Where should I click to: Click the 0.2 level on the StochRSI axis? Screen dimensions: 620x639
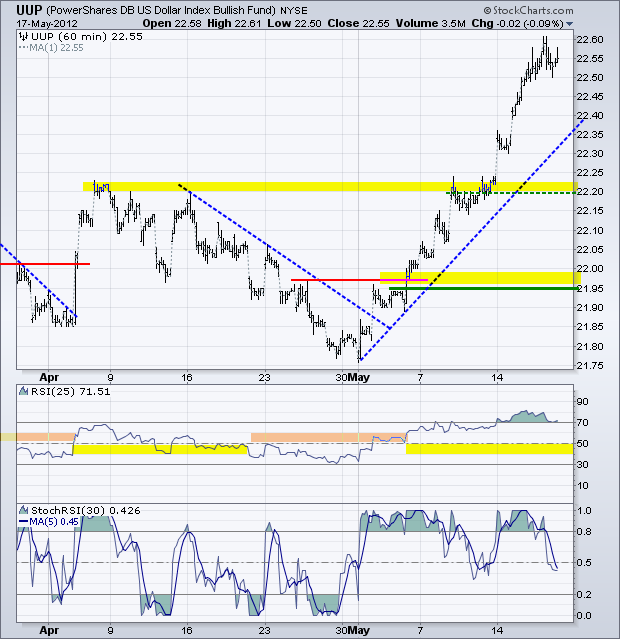coord(584,595)
